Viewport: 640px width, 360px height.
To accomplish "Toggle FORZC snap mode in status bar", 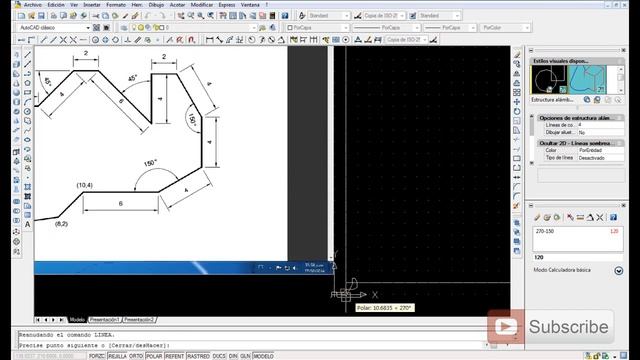I will (97, 356).
